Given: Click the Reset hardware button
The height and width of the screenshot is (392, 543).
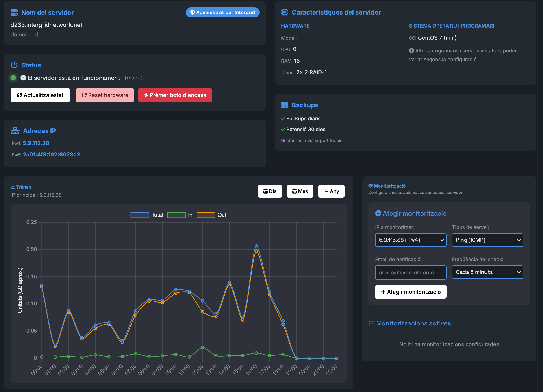Looking at the screenshot, I should [x=105, y=95].
